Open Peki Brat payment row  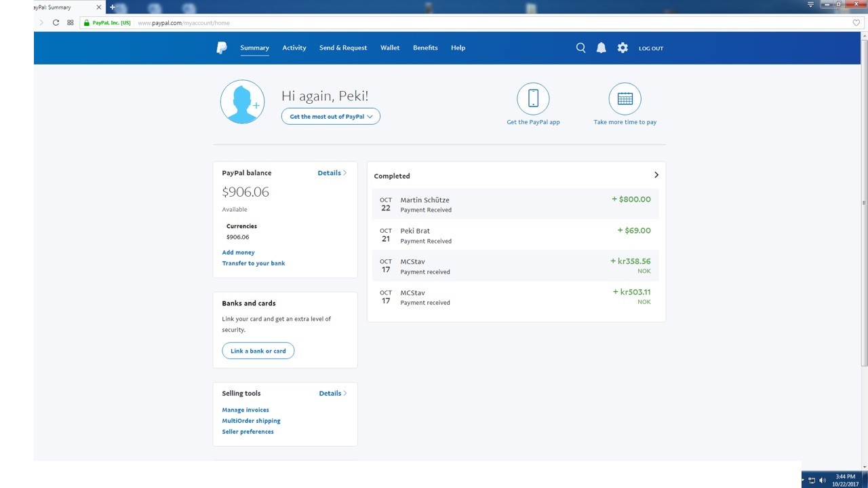(515, 235)
